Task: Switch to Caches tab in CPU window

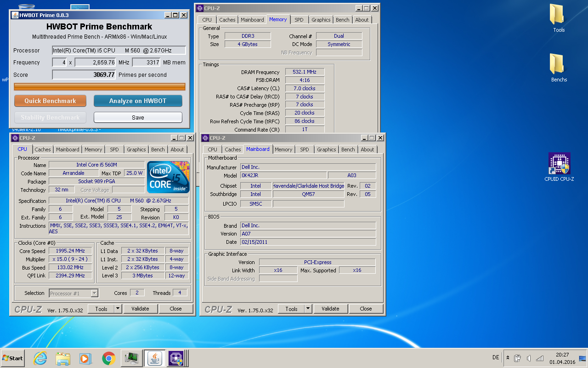Action: [x=43, y=149]
